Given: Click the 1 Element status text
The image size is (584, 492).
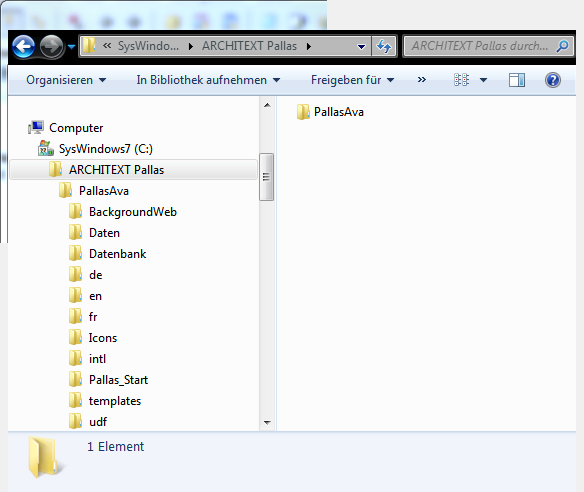Looking at the screenshot, I should click(115, 446).
